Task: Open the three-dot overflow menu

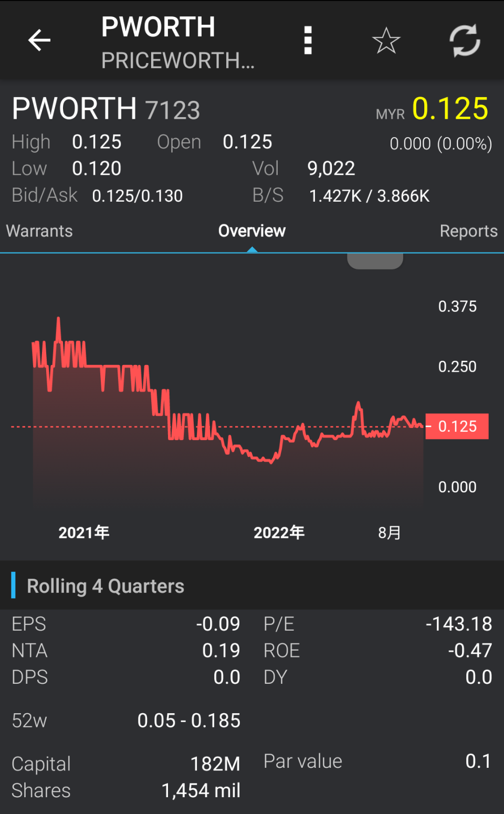Action: 308,40
